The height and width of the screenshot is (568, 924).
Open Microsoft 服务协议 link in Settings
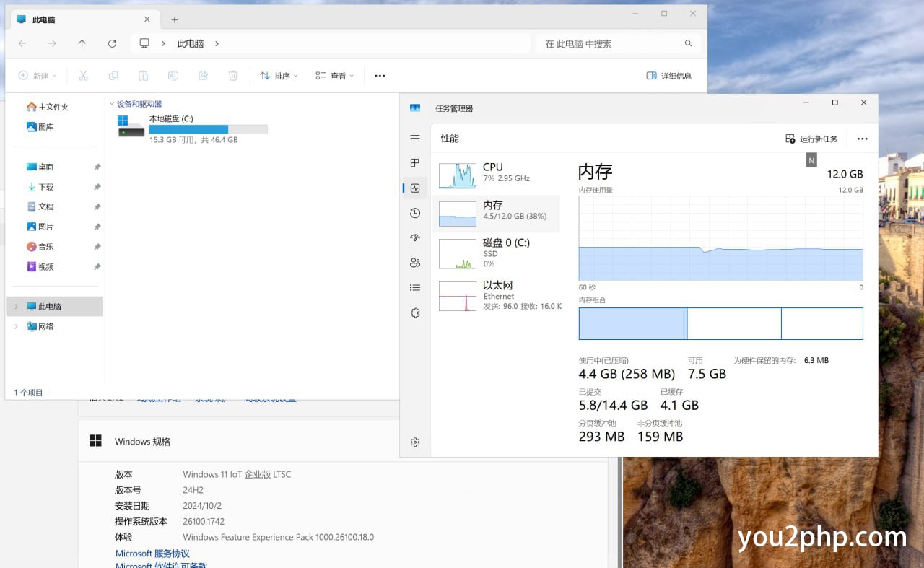click(152, 554)
